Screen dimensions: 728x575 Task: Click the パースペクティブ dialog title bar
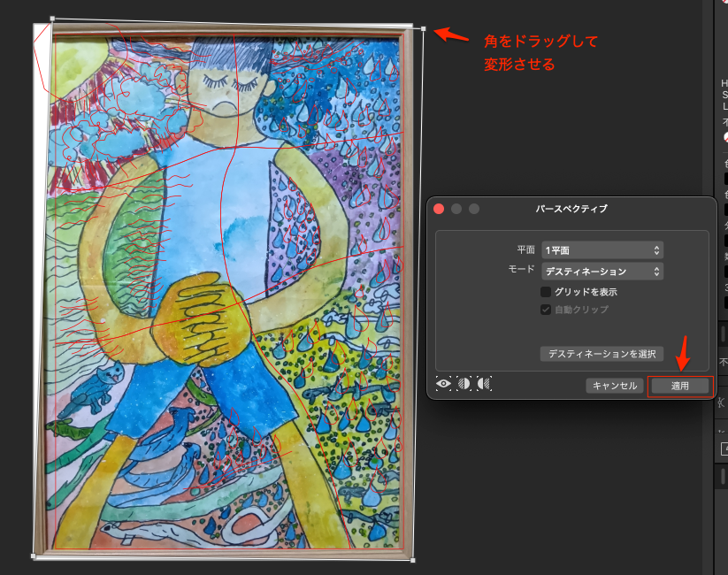571,209
